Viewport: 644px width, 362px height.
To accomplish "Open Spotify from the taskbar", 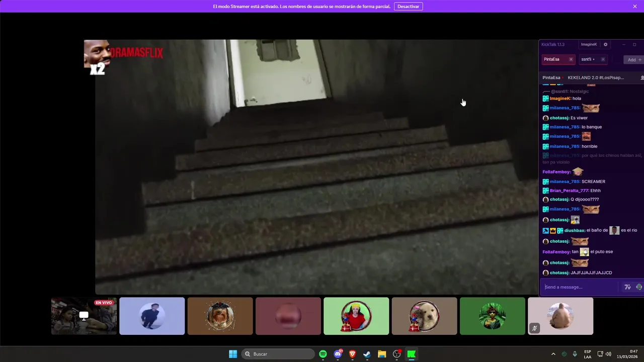I will tap(323, 354).
